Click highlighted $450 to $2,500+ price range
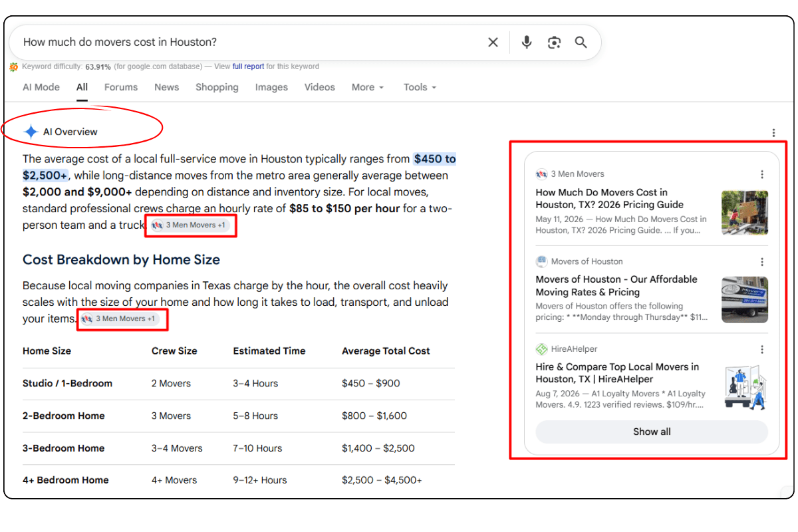This screenshot has height=532, width=798. pyautogui.click(x=239, y=168)
